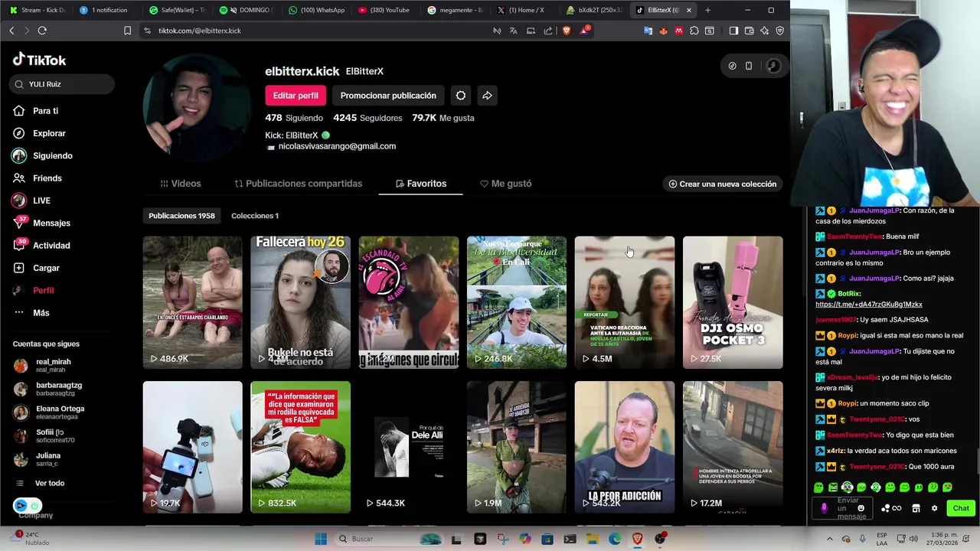Click the bookmark icon in address bar
Image resolution: width=980 pixels, height=551 pixels.
[x=127, y=31]
